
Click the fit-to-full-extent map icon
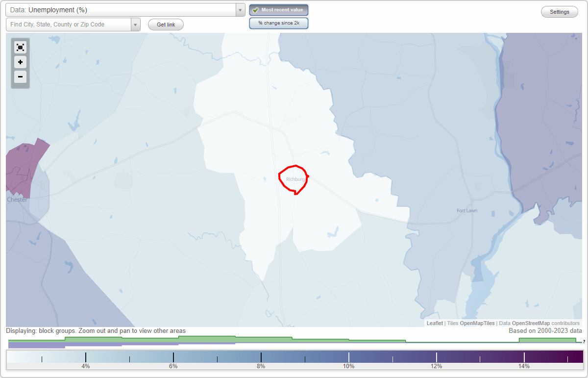20,47
